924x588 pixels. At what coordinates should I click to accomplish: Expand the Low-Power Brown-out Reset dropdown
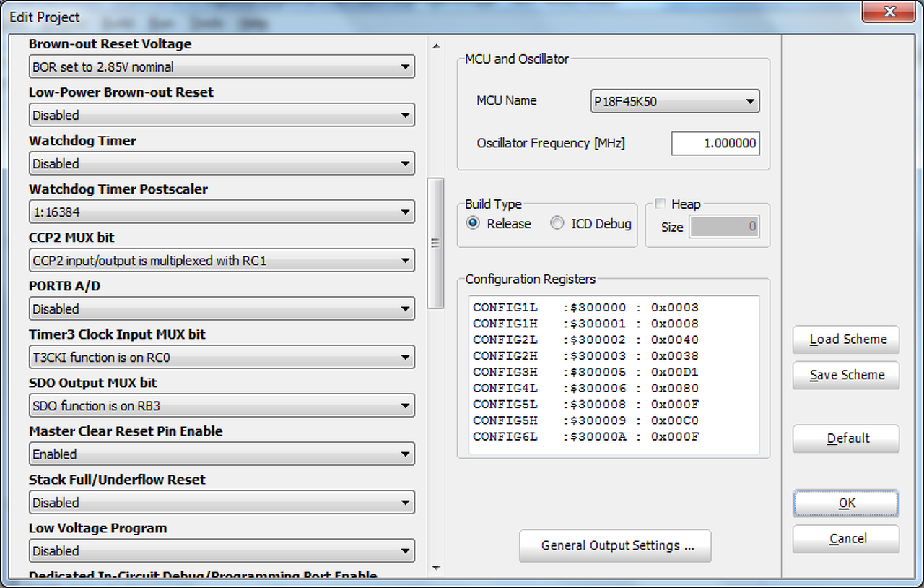point(222,115)
